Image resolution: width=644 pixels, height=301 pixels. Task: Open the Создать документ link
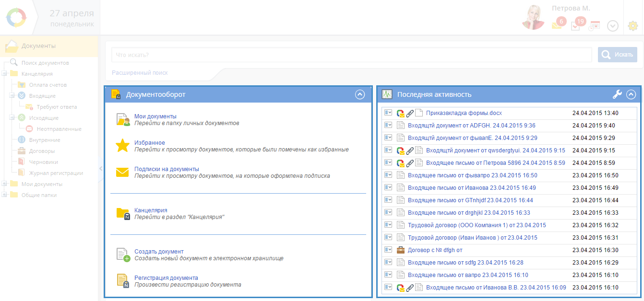pyautogui.click(x=159, y=251)
